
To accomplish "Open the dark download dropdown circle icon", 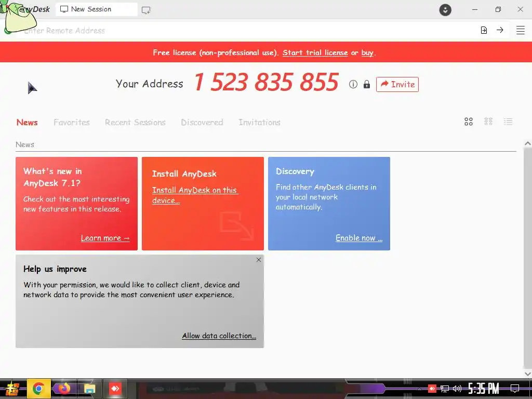I will coord(445,9).
